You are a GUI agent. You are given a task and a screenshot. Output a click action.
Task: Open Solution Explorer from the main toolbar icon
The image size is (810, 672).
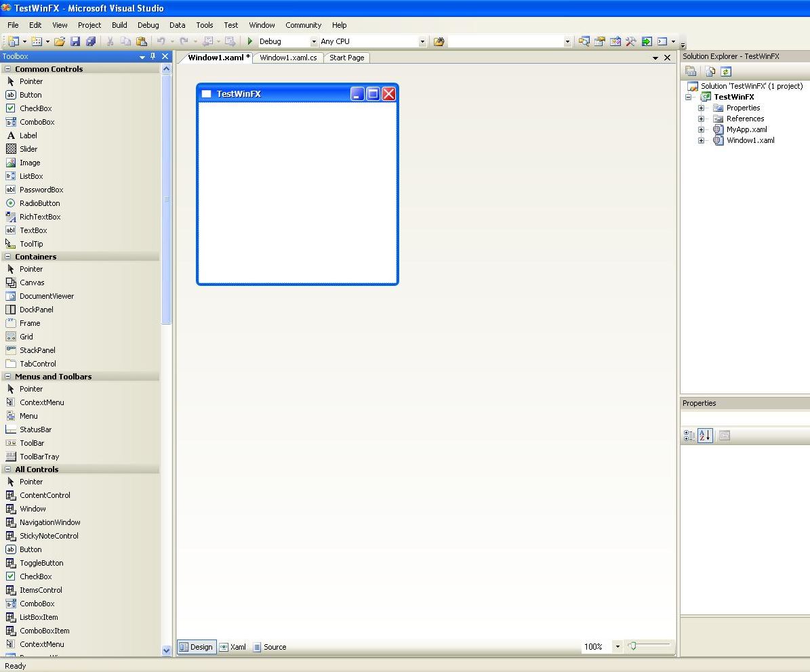coord(584,41)
